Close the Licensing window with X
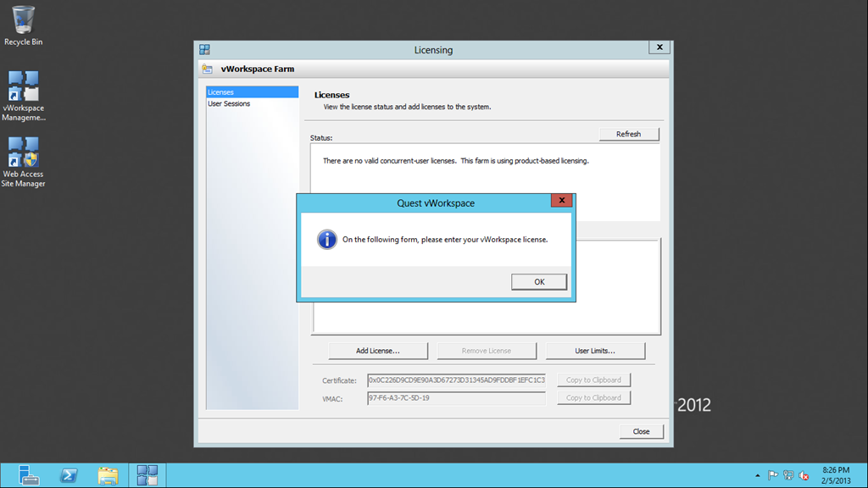Image resolution: width=868 pixels, height=488 pixels. 659,47
